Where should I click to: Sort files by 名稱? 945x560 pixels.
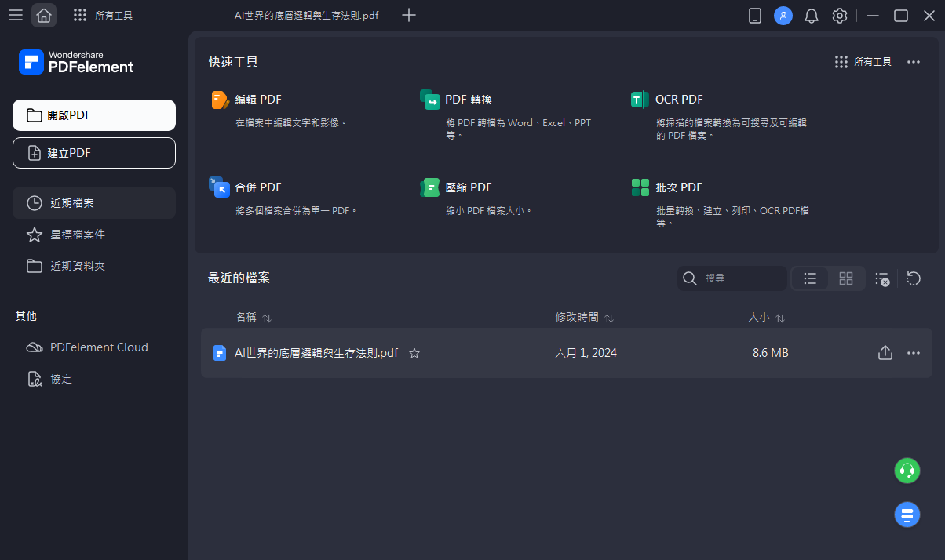pyautogui.click(x=254, y=318)
